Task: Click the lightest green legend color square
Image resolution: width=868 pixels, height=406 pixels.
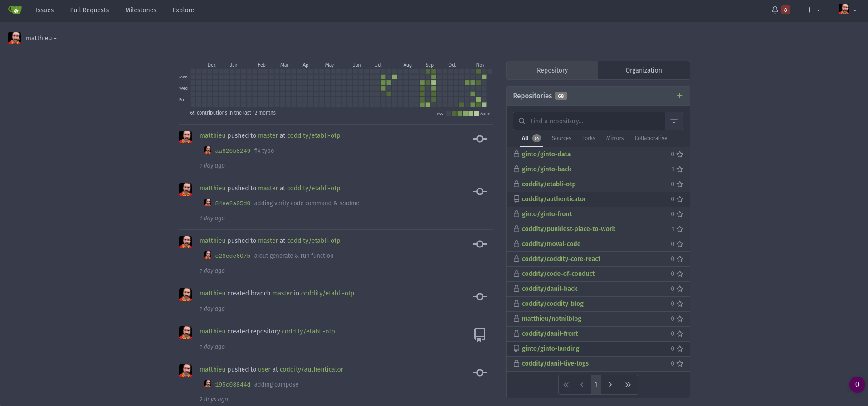Action: pyautogui.click(x=476, y=114)
